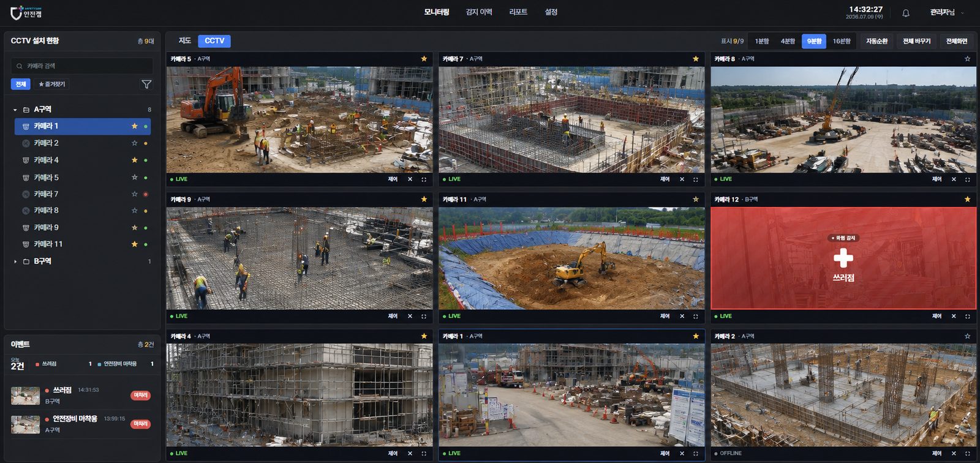Open the 관리자님 account dropdown
The image size is (980, 463).
tap(947, 12)
